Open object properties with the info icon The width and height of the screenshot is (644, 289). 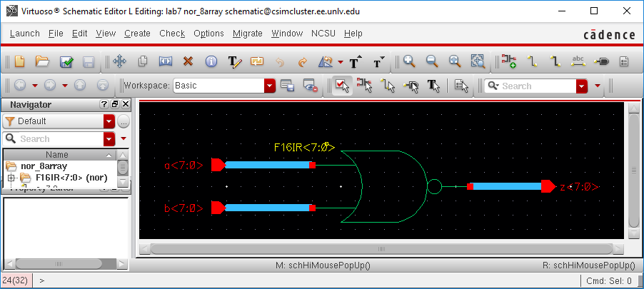point(211,62)
